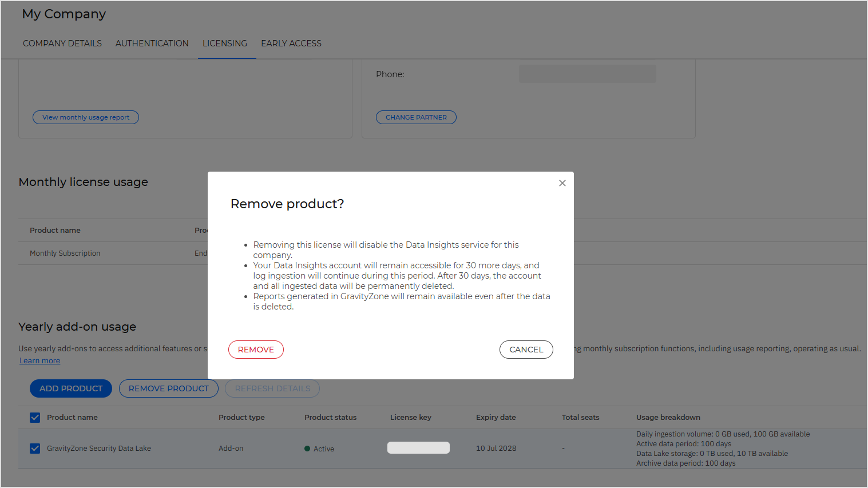
Task: Click the CHANGE PARTNER button
Action: [x=416, y=117]
